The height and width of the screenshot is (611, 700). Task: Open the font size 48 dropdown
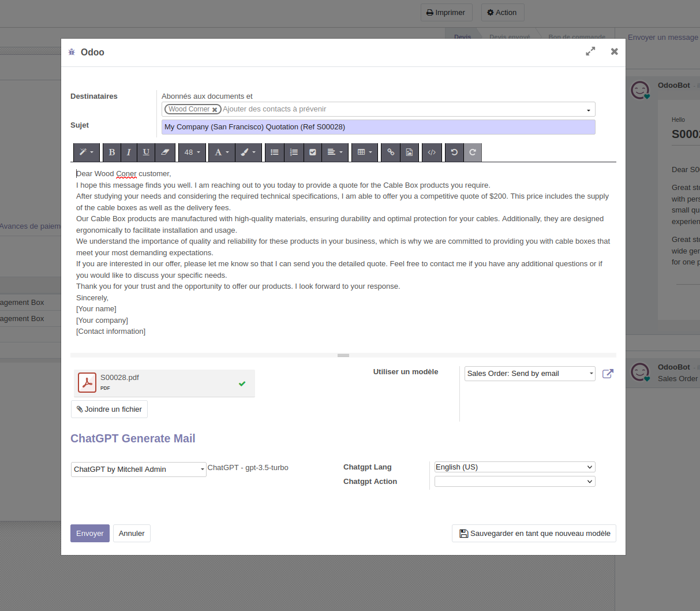click(x=192, y=152)
